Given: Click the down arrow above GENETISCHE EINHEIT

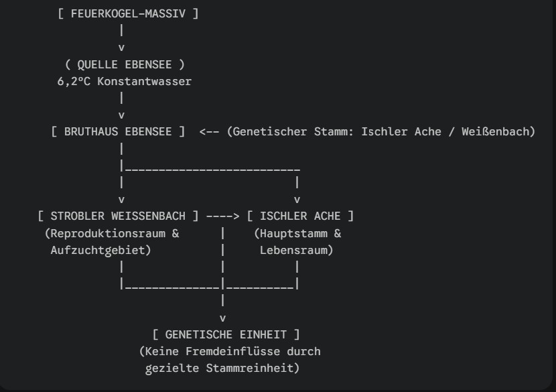Looking at the screenshot, I should point(222,317).
